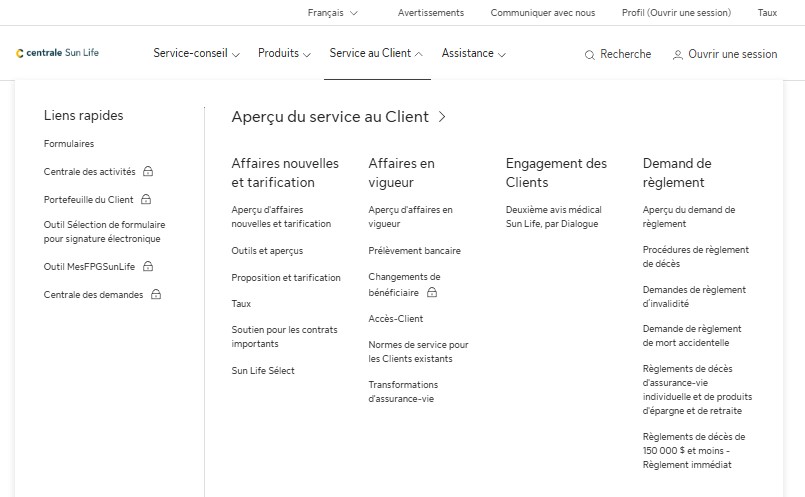Click Ouvrir une session button
805x497 pixels.
pos(732,55)
